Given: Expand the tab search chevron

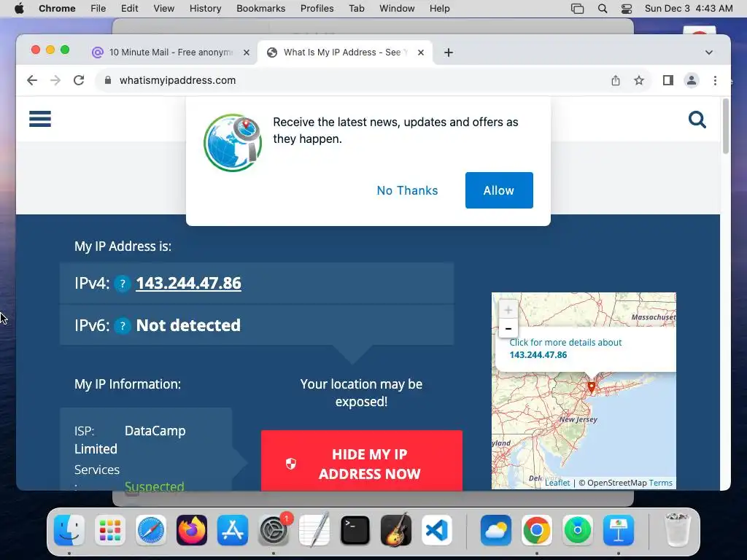Looking at the screenshot, I should (x=709, y=52).
